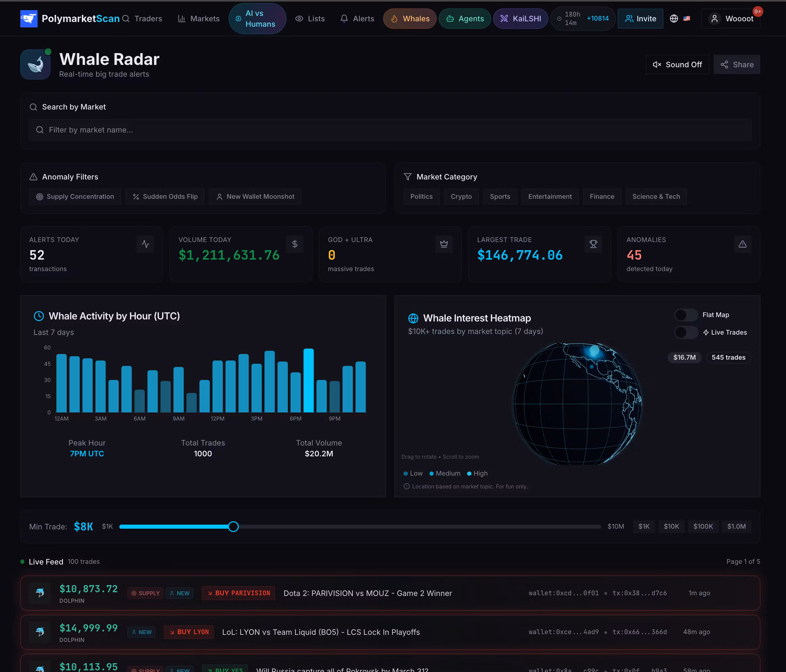Open the globe language selector
The width and height of the screenshot is (786, 672).
[x=674, y=19]
